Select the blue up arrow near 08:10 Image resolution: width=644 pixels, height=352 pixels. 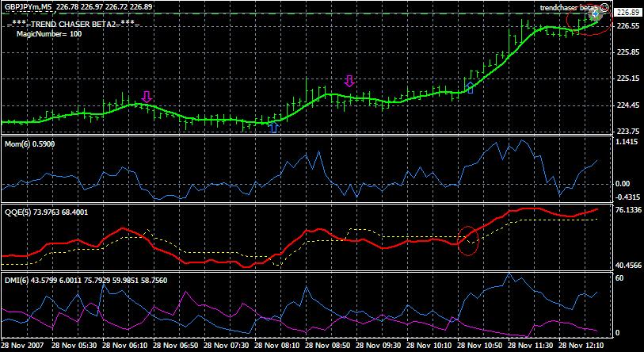(274, 127)
